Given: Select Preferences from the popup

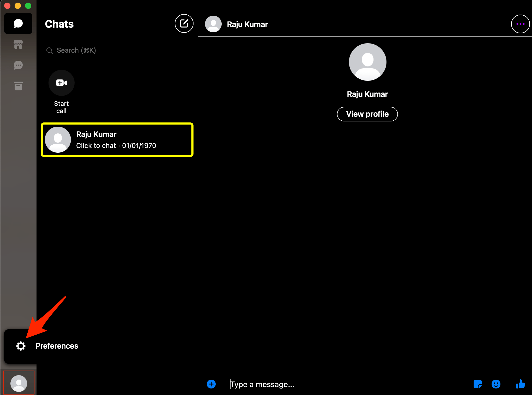Looking at the screenshot, I should pyautogui.click(x=57, y=346).
